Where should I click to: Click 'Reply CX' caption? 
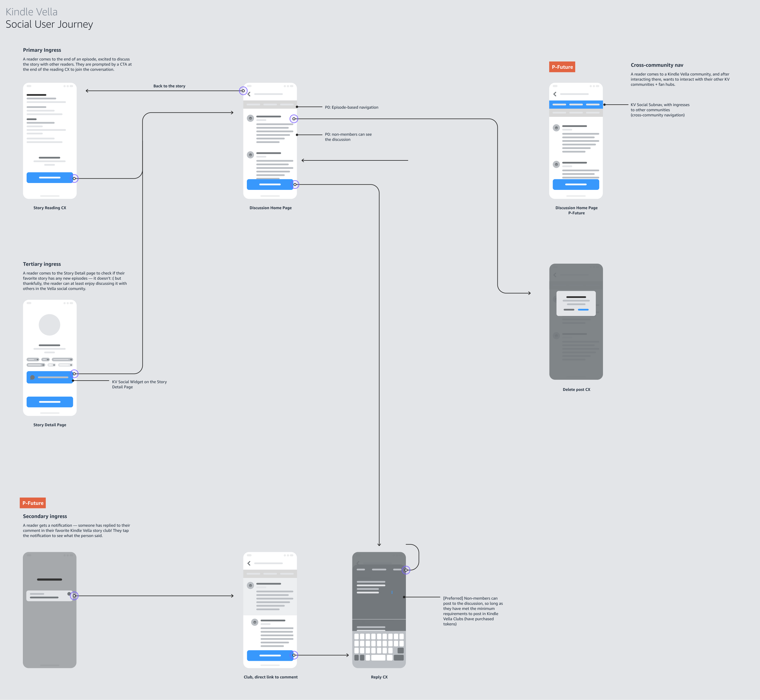pyautogui.click(x=379, y=677)
